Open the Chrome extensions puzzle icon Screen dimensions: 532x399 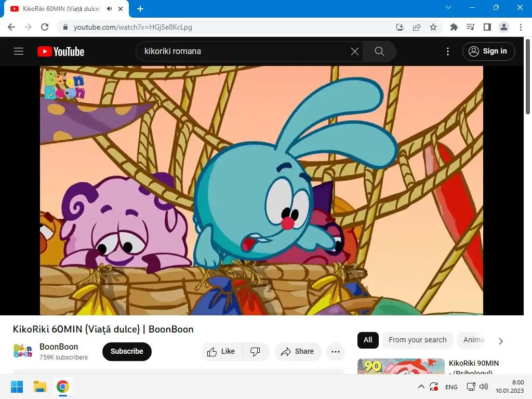[x=454, y=27]
